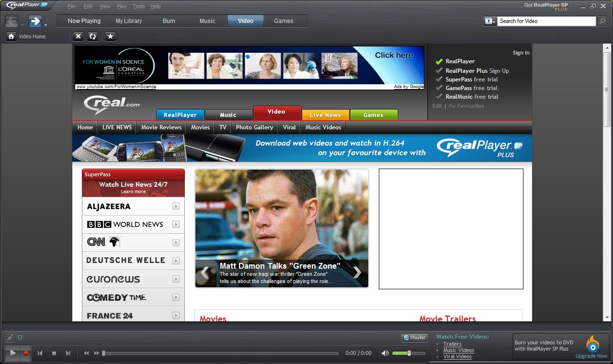This screenshot has width=613, height=364.
Task: Expand the back button history dropdown
Action: (23, 24)
